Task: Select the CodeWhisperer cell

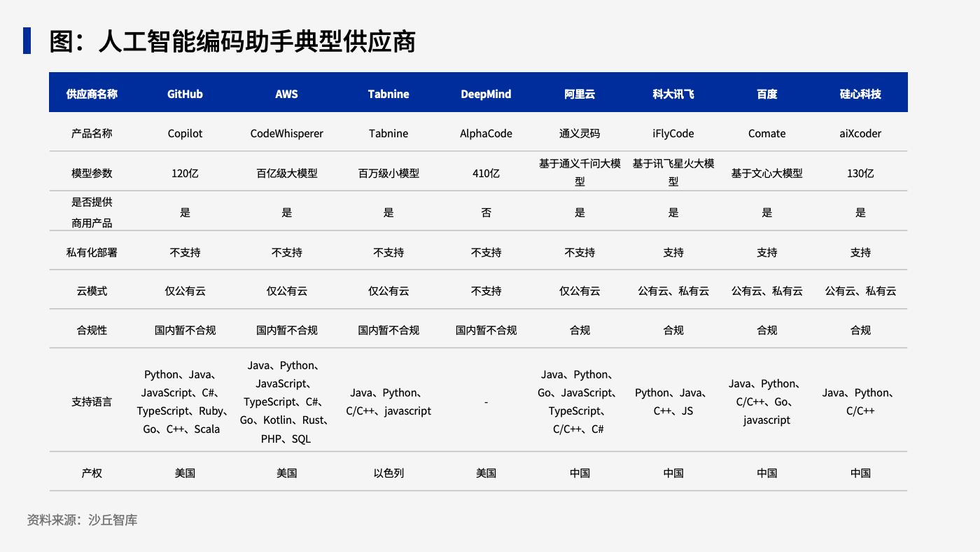Action: [x=286, y=133]
